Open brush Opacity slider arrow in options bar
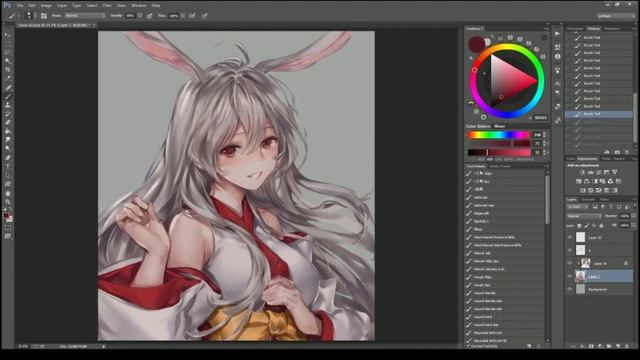The width and height of the screenshot is (640, 360). point(140,16)
